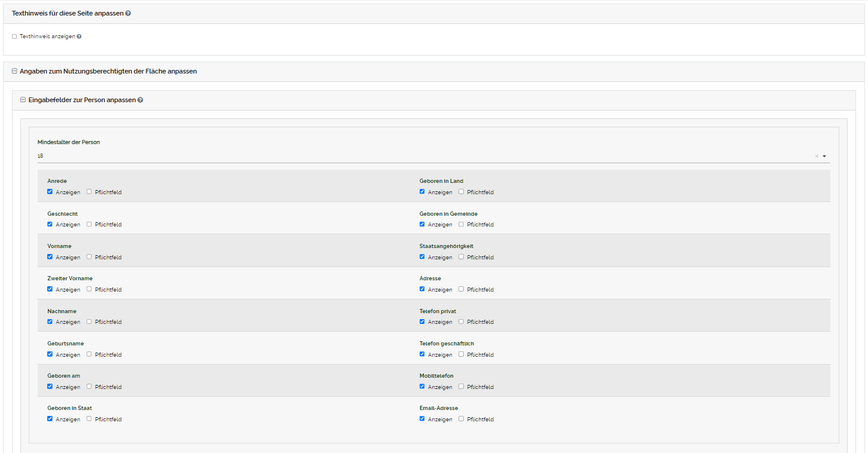The width and height of the screenshot is (868, 453).
Task: Uncheck "Anzeigen" for Anrede
Action: pos(50,192)
